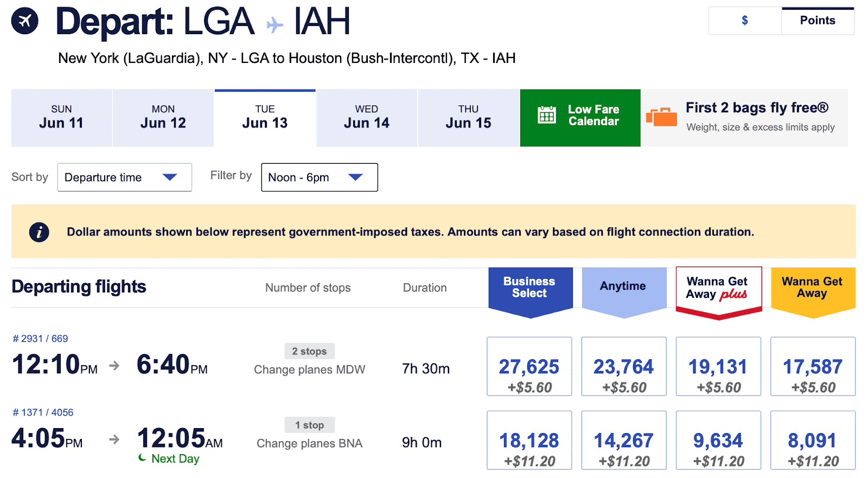The image size is (868, 478).
Task: Choose Business Select fare for 27,625 points
Action: point(529,367)
